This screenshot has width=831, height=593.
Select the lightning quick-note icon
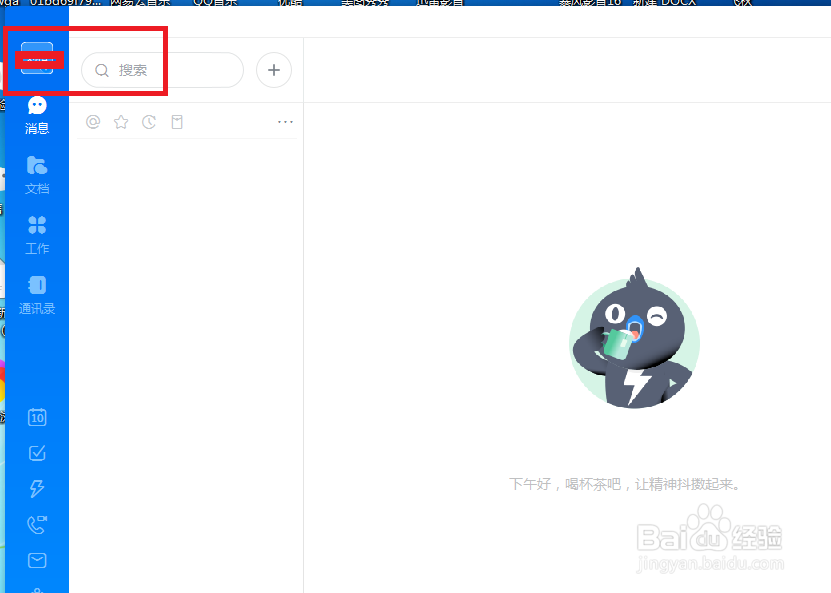pyautogui.click(x=37, y=488)
